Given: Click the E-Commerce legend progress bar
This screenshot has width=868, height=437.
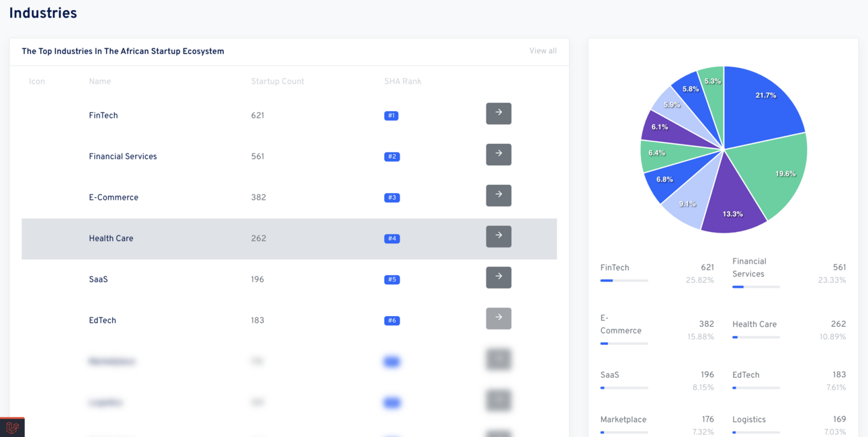Looking at the screenshot, I should coord(624,344).
